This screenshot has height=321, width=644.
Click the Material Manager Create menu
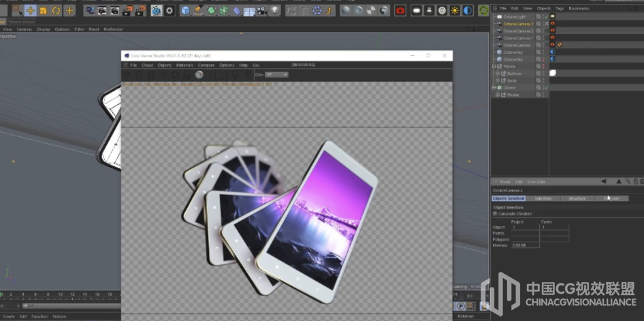click(x=9, y=316)
